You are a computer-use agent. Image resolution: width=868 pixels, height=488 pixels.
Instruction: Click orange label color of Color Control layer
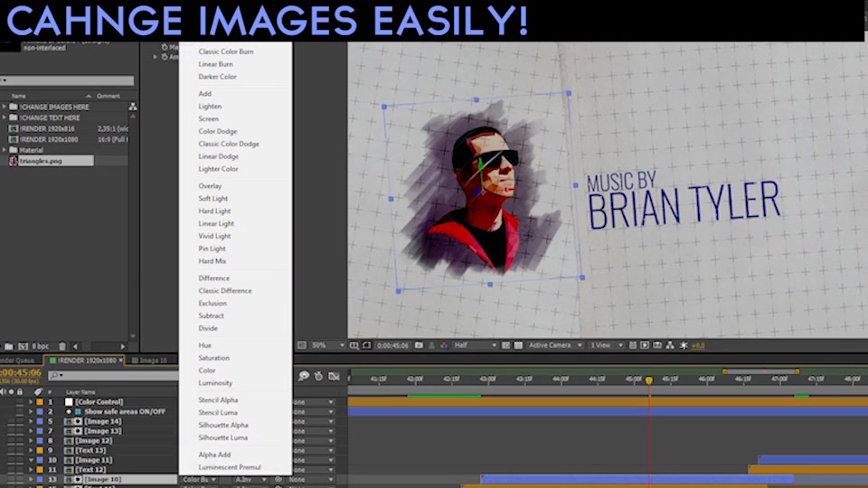(40, 401)
